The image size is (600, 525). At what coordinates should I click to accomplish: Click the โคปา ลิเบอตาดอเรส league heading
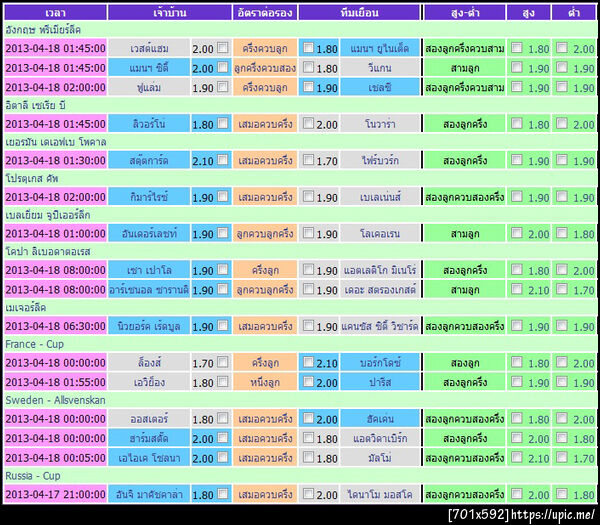click(x=48, y=251)
